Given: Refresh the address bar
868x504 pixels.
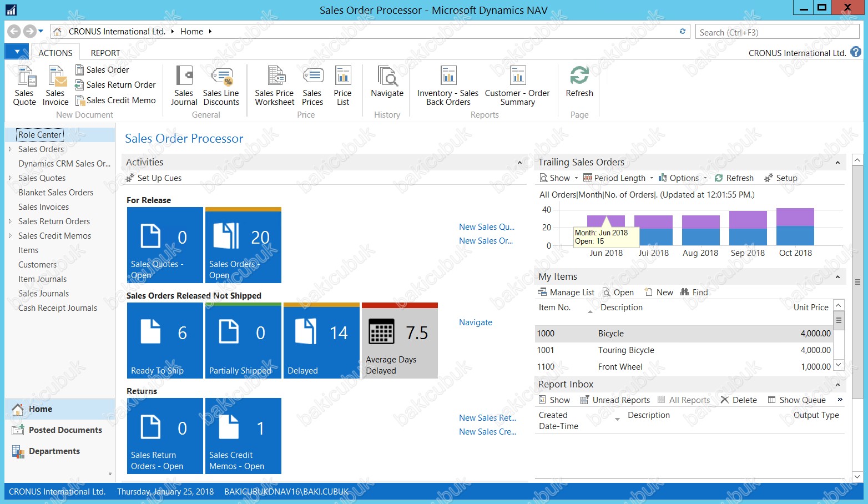Looking at the screenshot, I should (683, 32).
